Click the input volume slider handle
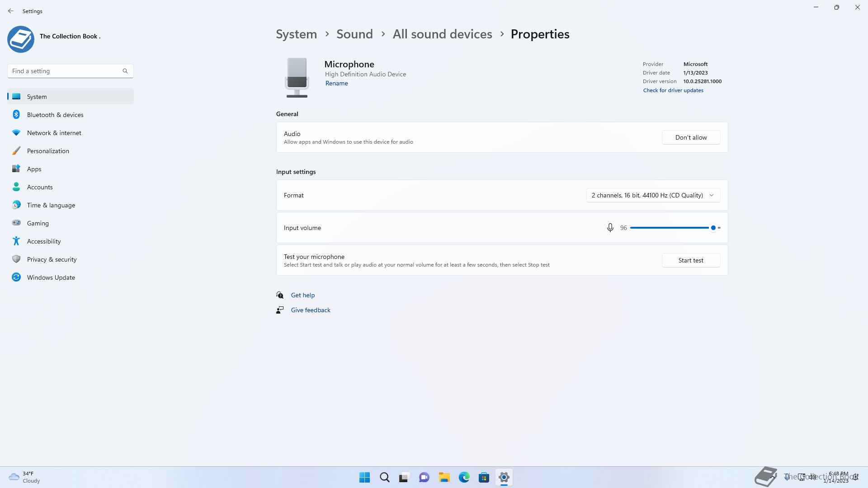Viewport: 868px width, 488px height. pos(713,228)
